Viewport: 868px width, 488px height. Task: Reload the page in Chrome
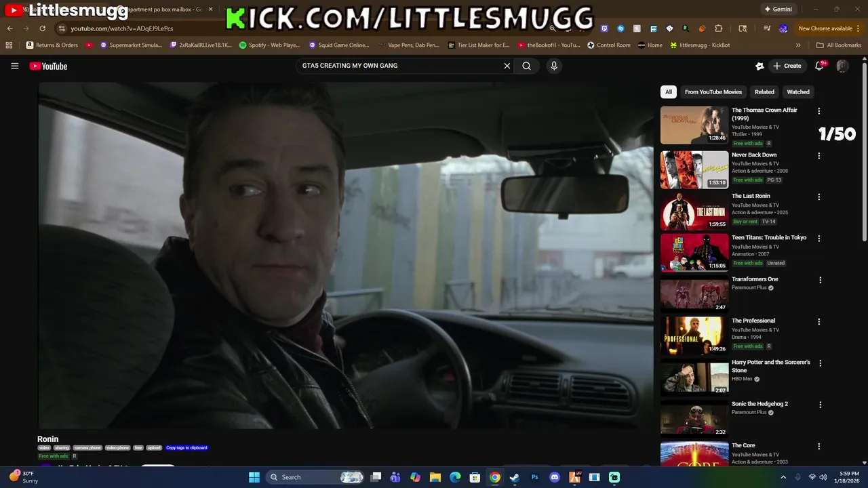[x=42, y=28]
